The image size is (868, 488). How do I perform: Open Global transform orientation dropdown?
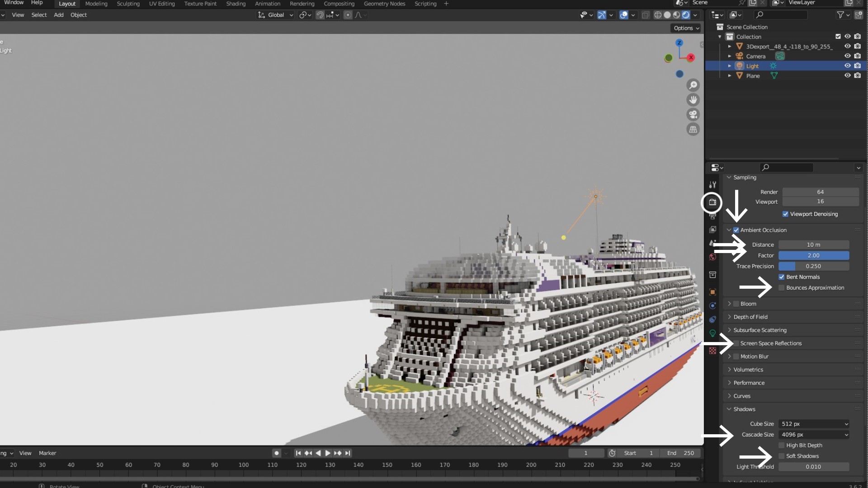pyautogui.click(x=276, y=15)
